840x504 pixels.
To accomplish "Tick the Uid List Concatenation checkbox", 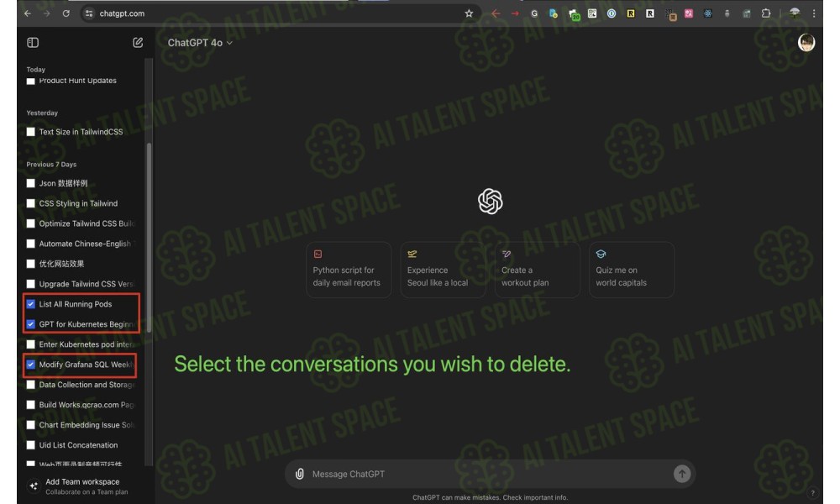I will click(x=30, y=445).
